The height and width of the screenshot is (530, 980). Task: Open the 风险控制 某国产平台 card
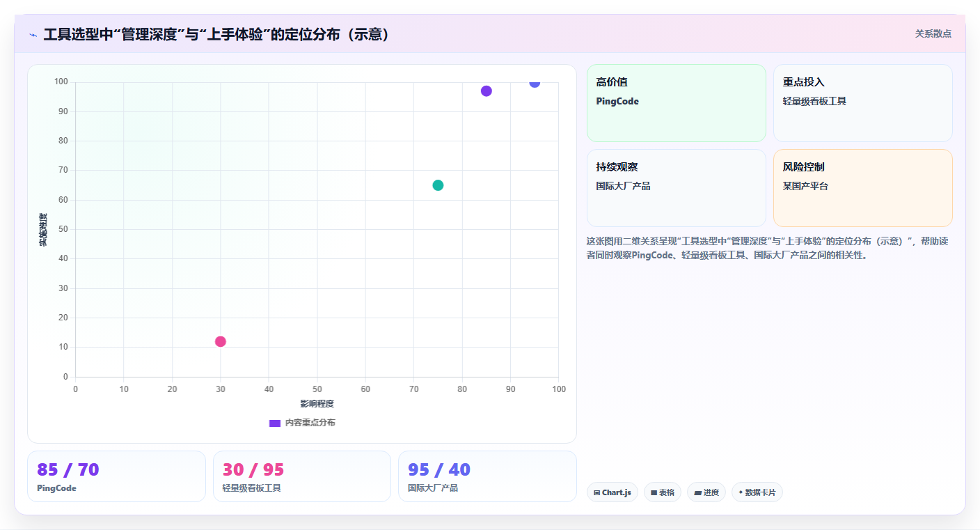(863, 188)
